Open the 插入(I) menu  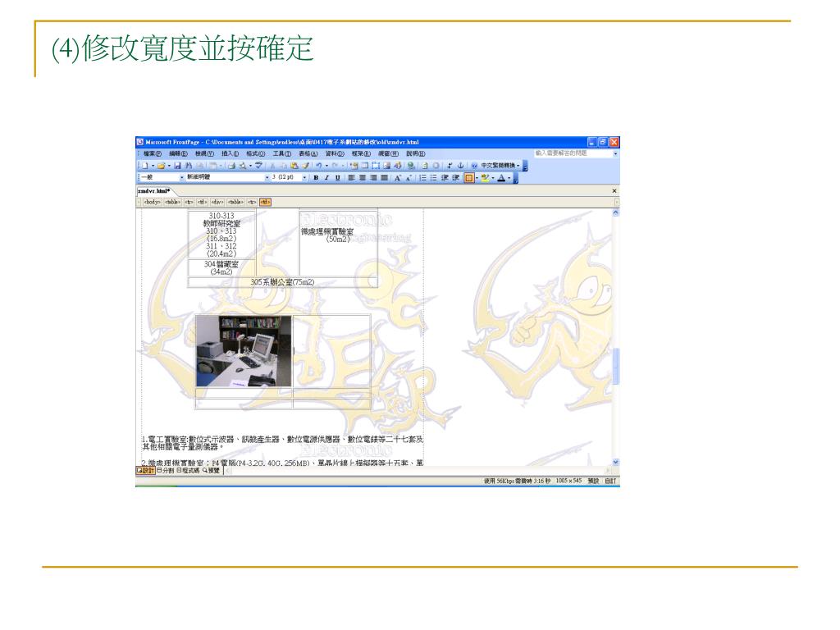(230, 153)
